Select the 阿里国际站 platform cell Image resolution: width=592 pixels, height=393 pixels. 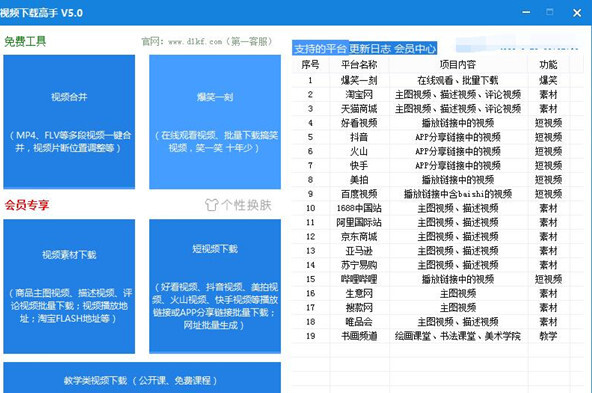pos(359,222)
